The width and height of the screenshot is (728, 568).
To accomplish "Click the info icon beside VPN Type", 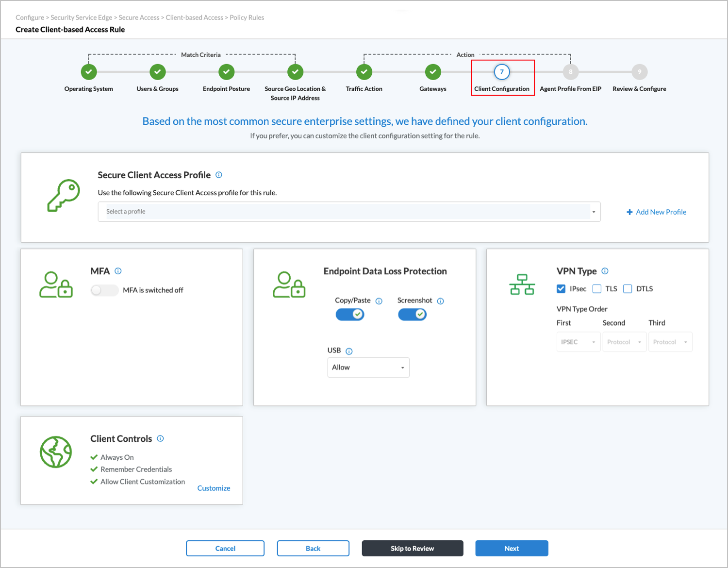I will [x=605, y=271].
